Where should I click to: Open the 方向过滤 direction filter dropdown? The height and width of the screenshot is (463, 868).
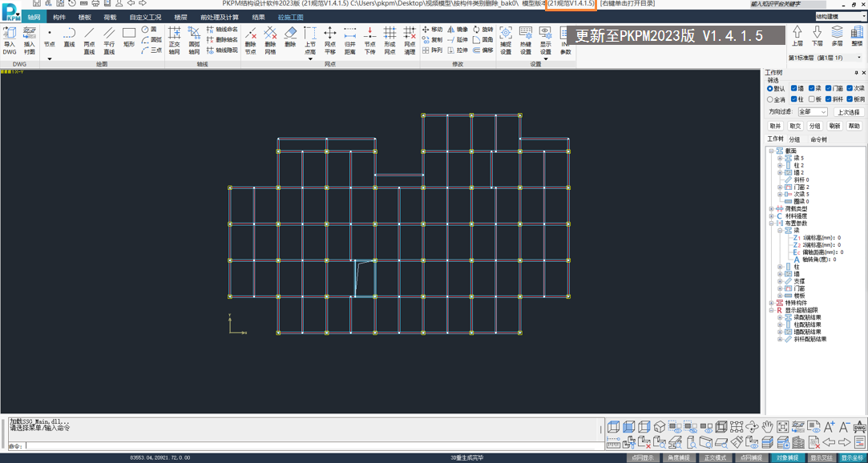coord(812,112)
